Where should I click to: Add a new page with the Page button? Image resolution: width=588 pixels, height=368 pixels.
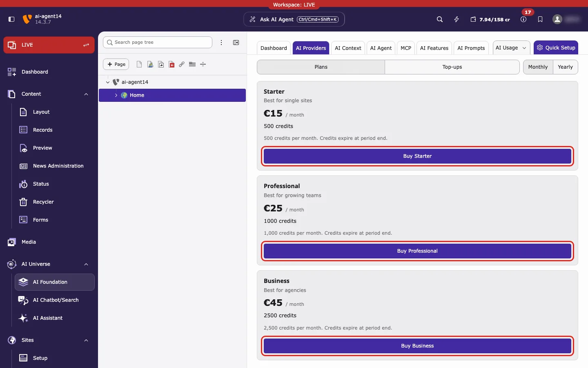116,64
